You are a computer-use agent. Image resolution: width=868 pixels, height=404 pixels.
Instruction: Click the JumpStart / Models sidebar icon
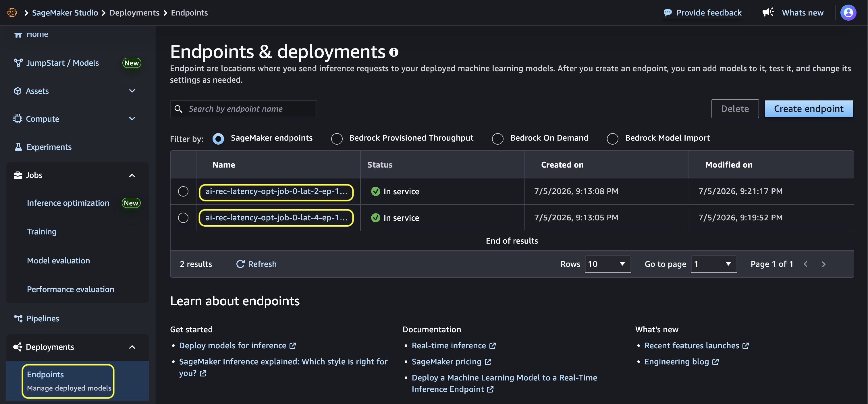pyautogui.click(x=18, y=63)
